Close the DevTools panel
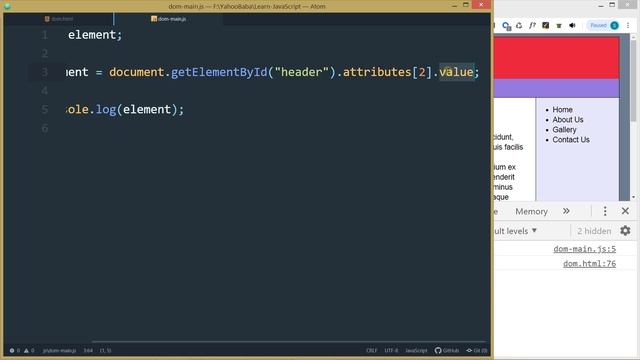The image size is (640, 360). click(x=625, y=211)
